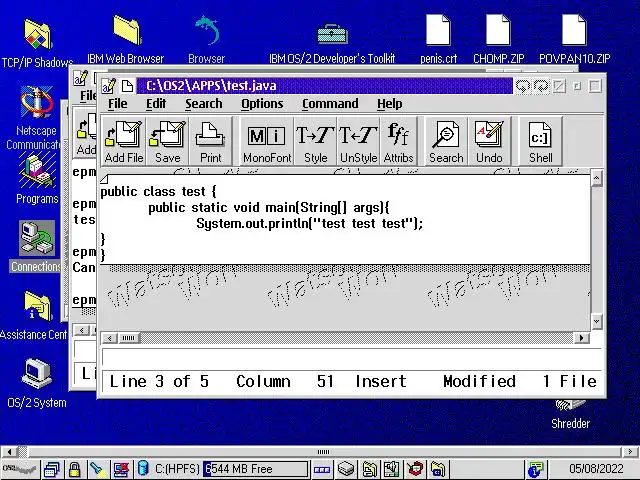This screenshot has height=480, width=640.
Task: Click the command line input field above status bar
Action: (351, 358)
